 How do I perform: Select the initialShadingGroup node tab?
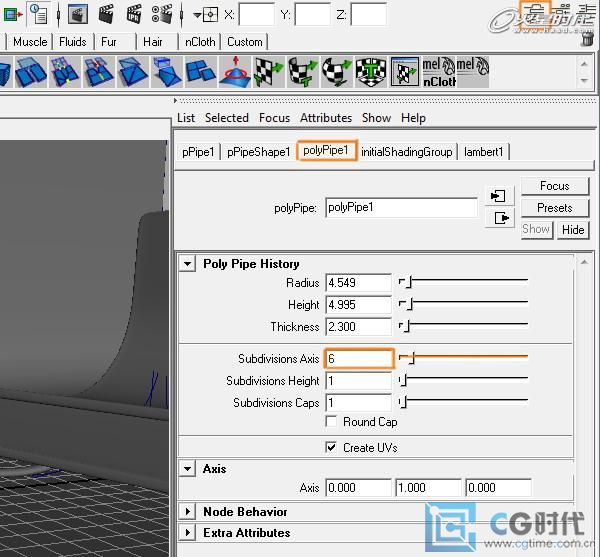pyautogui.click(x=407, y=152)
